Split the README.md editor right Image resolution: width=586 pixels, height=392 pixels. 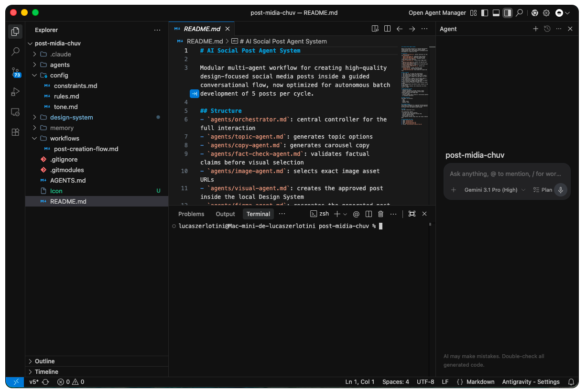[x=388, y=29]
